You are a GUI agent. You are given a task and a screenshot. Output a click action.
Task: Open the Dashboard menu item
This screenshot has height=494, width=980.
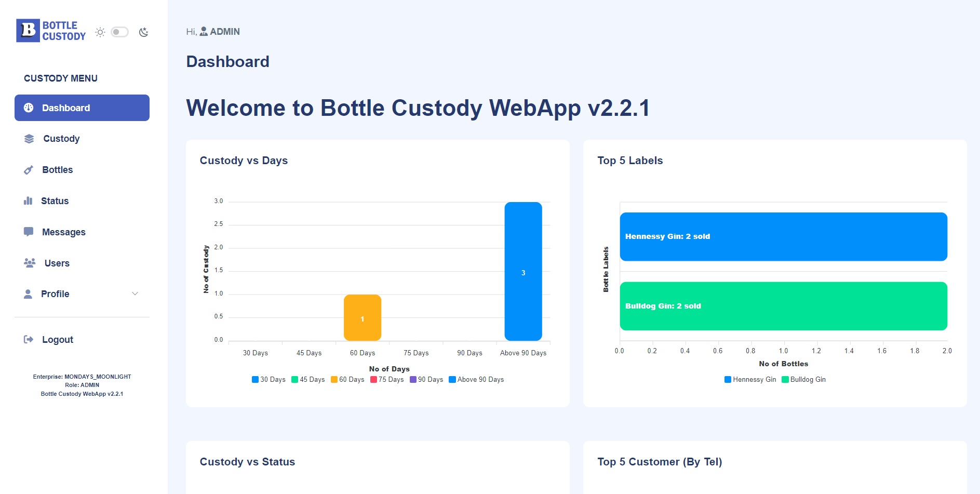point(82,108)
